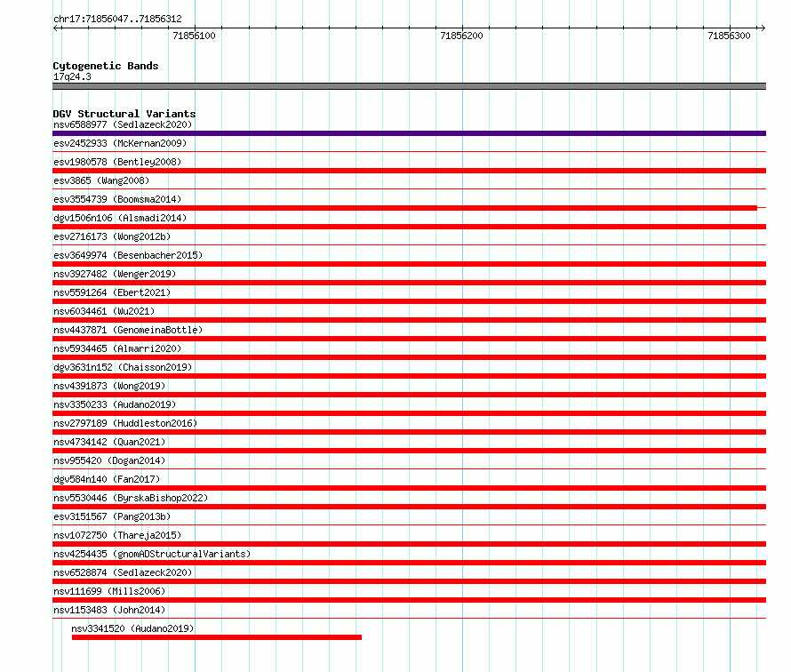This screenshot has width=791, height=672.
Task: Click the chr17:71856047..71856312 coordinate label
Action: pos(117,20)
